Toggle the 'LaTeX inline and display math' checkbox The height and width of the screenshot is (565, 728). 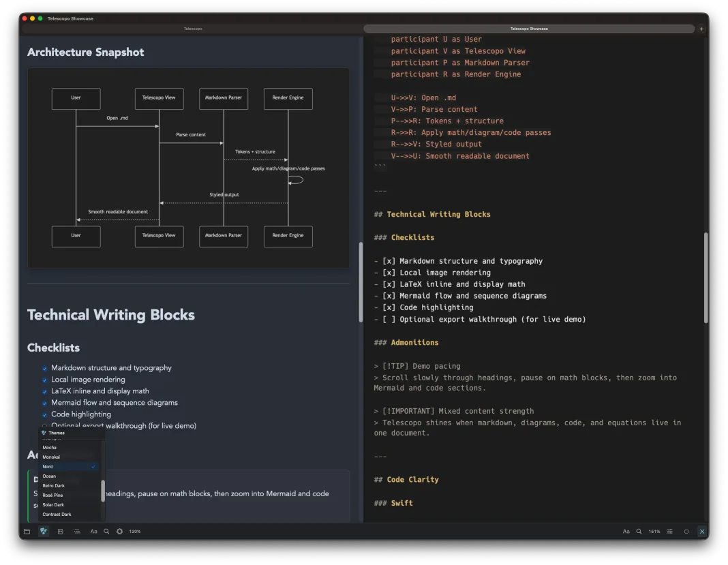click(x=44, y=392)
